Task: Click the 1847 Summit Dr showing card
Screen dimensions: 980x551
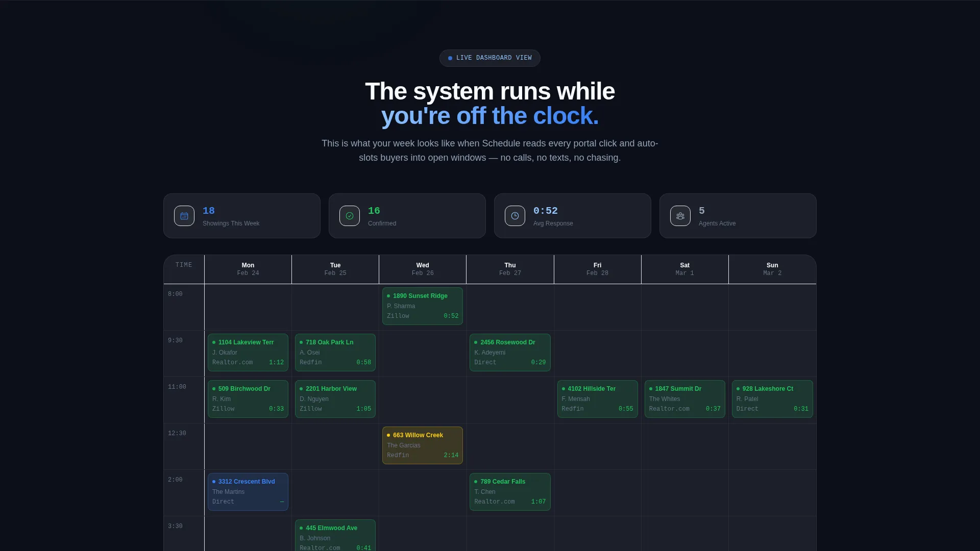Action: (685, 399)
